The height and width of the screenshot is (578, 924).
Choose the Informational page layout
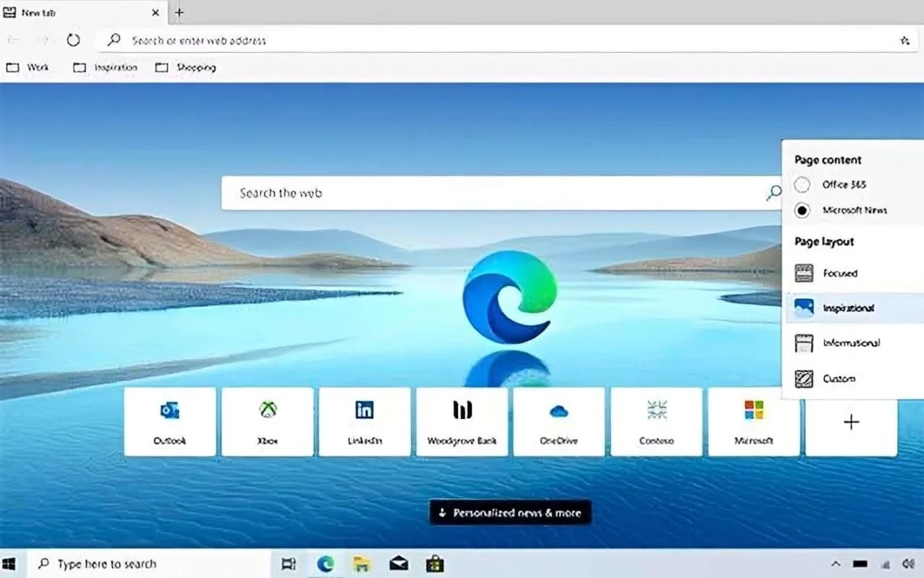pyautogui.click(x=853, y=343)
